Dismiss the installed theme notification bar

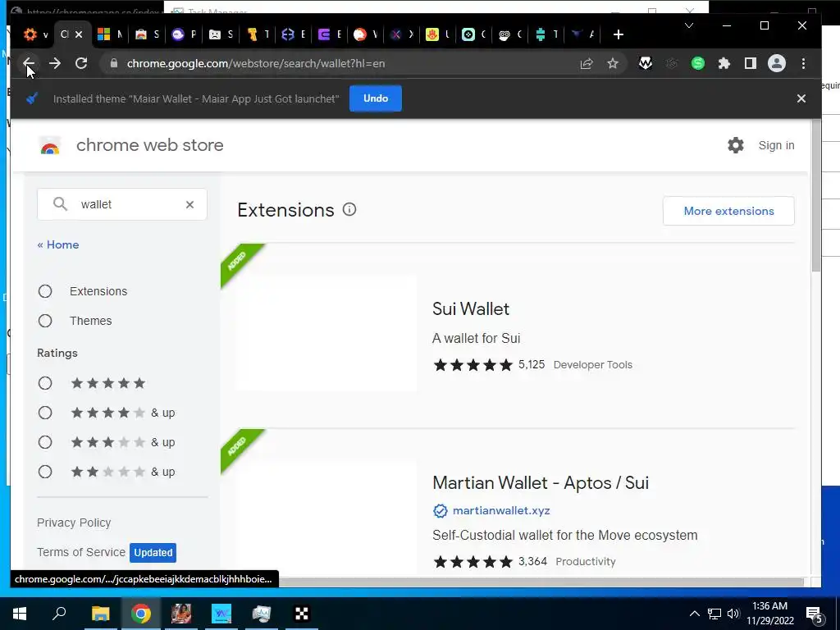coord(801,98)
